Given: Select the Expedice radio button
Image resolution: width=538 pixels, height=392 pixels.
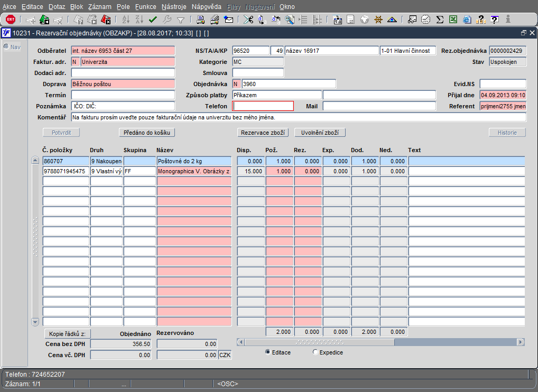Looking at the screenshot, I should (x=316, y=352).
